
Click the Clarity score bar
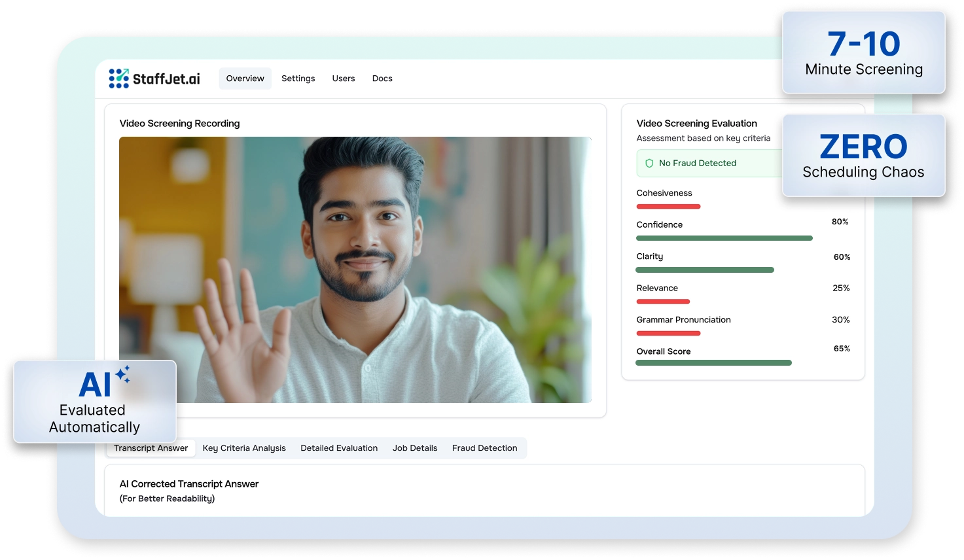tap(705, 270)
